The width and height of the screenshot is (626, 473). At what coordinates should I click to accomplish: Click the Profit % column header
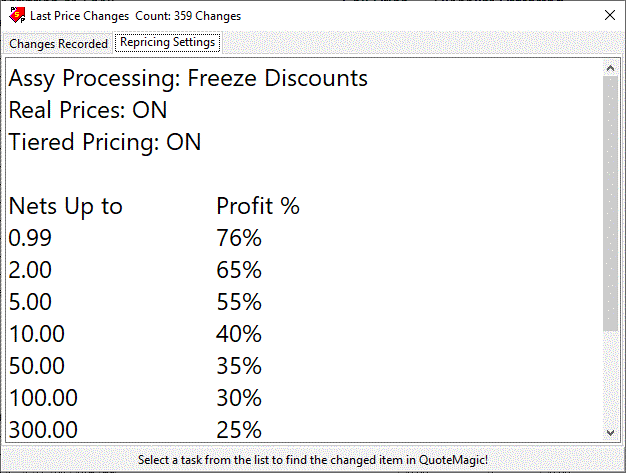coord(258,206)
